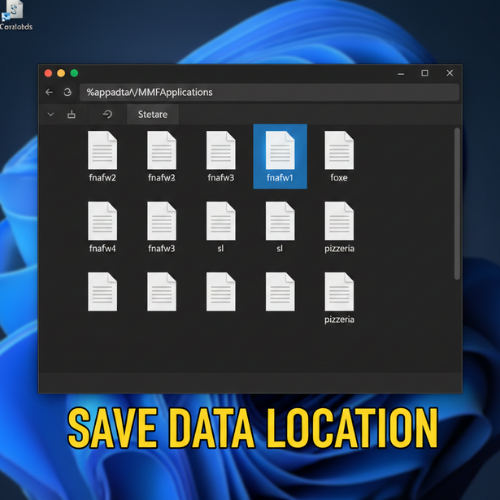The image size is (500, 500).
Task: Select the foxe file
Action: (339, 157)
